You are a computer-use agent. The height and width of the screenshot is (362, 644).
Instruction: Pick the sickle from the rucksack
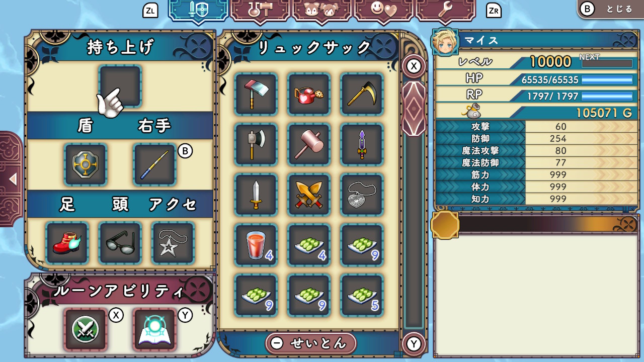click(x=362, y=94)
